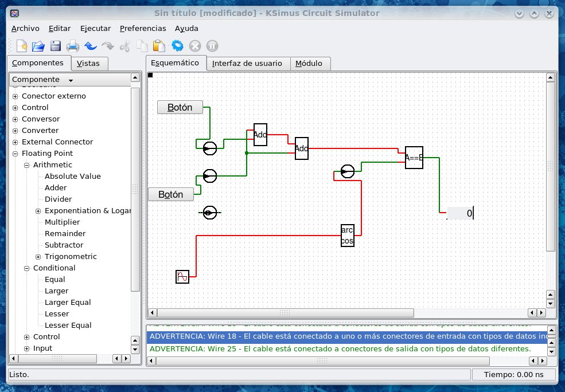Select the Adder component in tree

click(x=56, y=187)
